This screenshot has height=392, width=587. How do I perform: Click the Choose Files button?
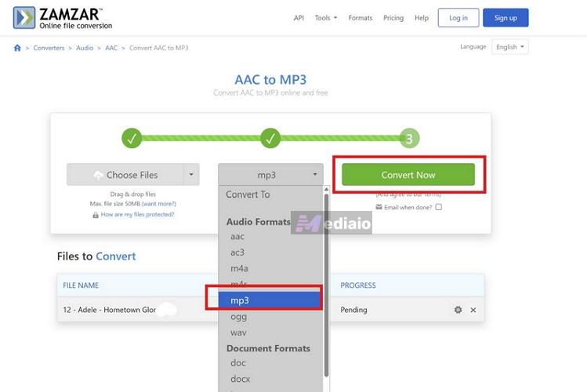pos(125,175)
